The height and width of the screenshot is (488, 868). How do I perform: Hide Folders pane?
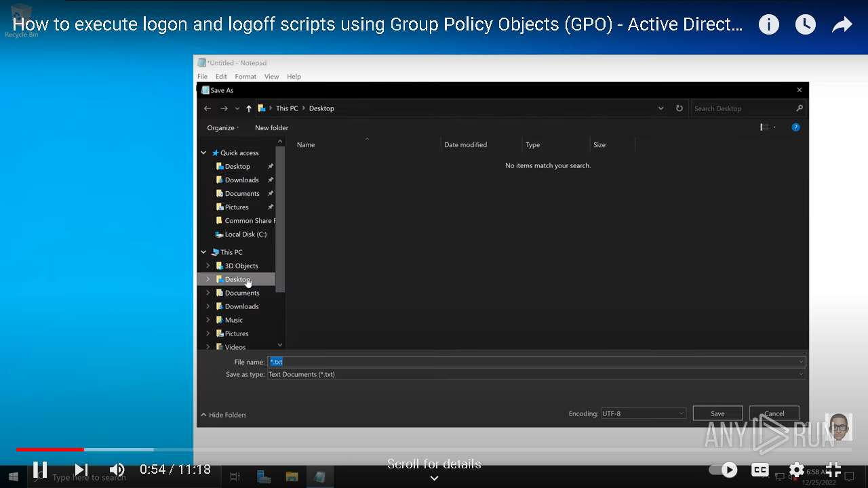224,415
